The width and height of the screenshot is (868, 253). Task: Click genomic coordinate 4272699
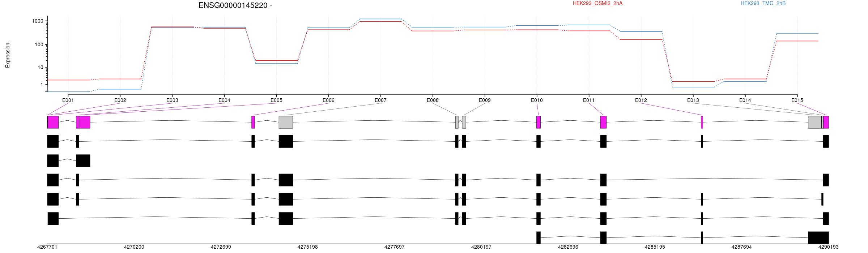pyautogui.click(x=221, y=247)
